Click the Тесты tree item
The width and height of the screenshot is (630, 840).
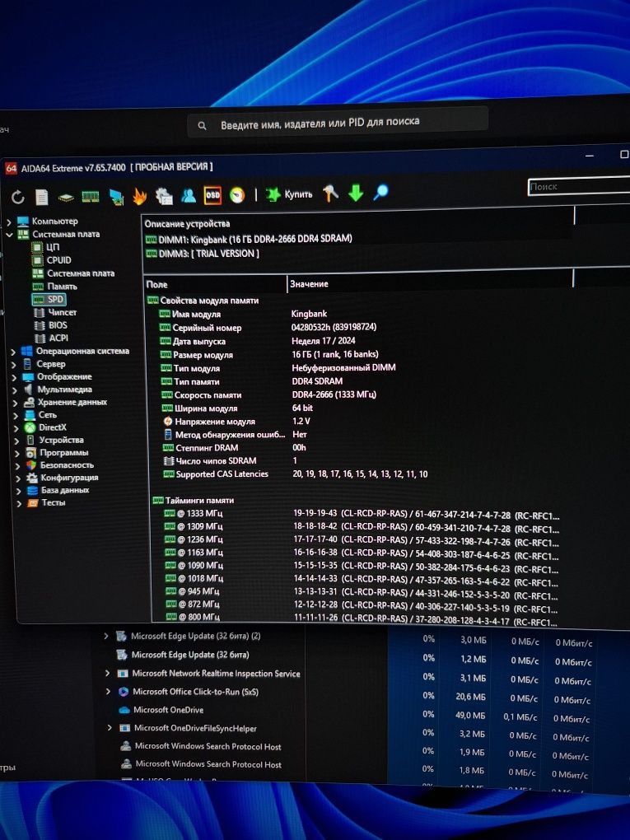click(x=54, y=502)
